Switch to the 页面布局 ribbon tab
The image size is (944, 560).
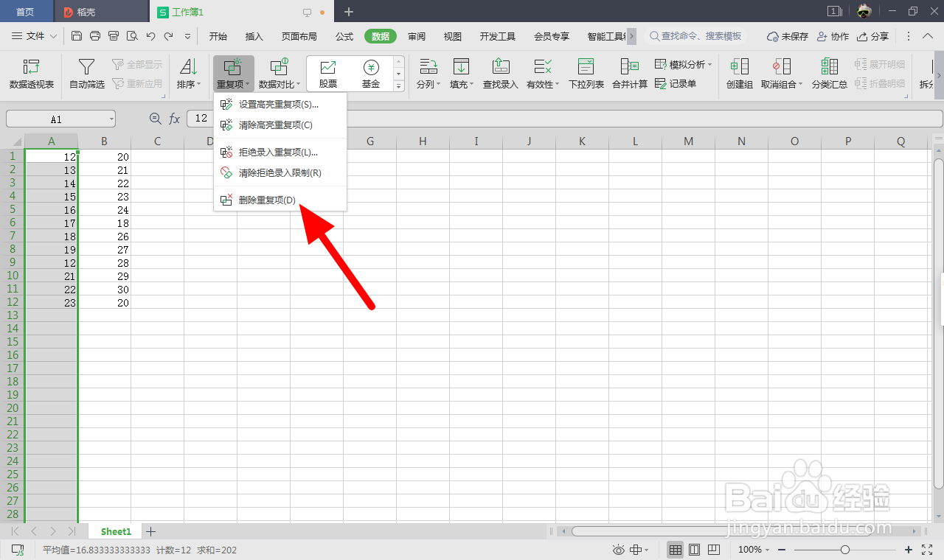click(299, 36)
